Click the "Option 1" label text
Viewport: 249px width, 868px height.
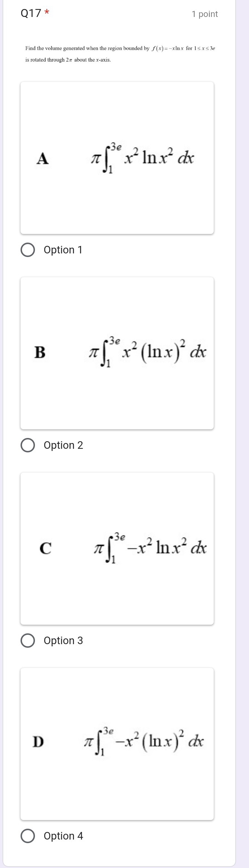(x=63, y=250)
